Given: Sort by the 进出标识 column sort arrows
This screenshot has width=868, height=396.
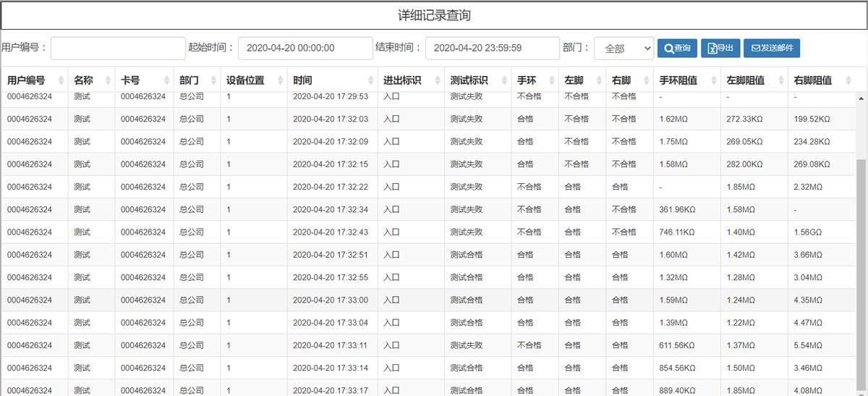Looking at the screenshot, I should tap(438, 80).
